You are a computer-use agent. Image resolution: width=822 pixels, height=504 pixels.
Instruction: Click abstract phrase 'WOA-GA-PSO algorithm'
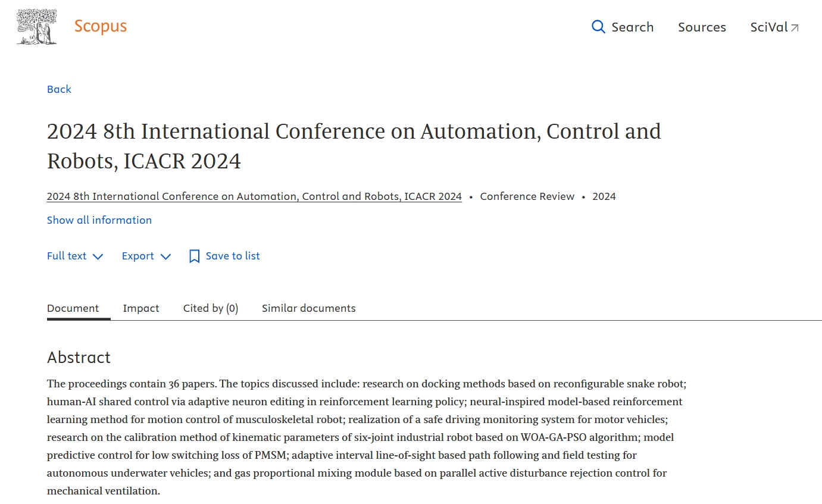[x=579, y=437]
